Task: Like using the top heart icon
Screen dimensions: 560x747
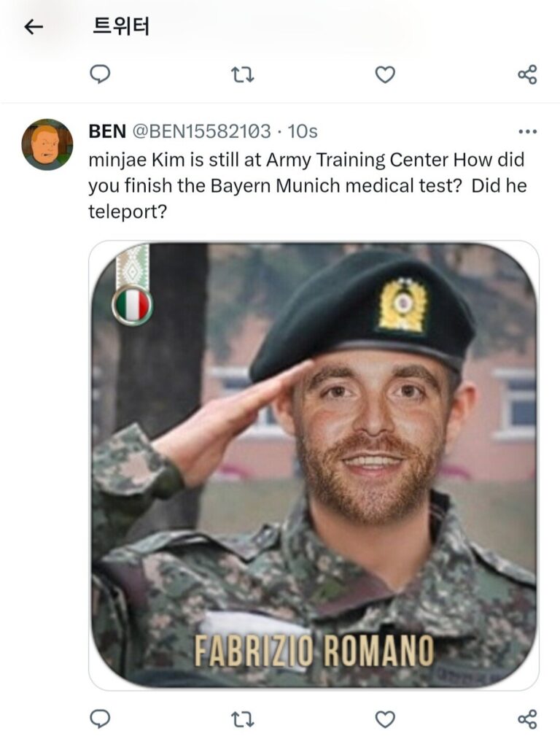Action: (x=385, y=75)
